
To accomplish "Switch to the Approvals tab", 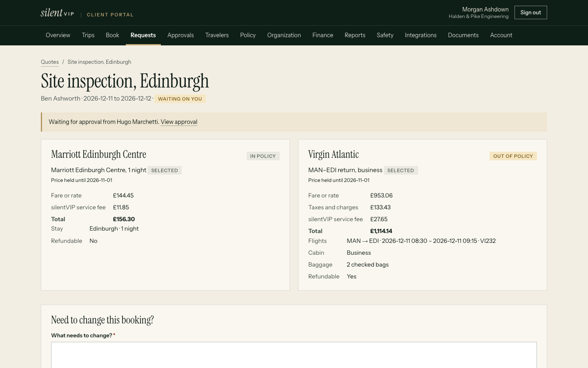I will [x=180, y=35].
